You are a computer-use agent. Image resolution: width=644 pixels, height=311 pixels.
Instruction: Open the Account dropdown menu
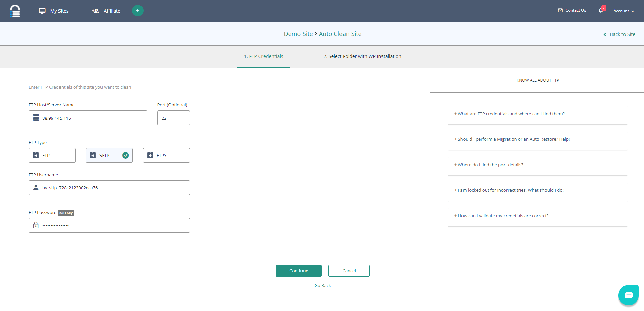pyautogui.click(x=623, y=11)
